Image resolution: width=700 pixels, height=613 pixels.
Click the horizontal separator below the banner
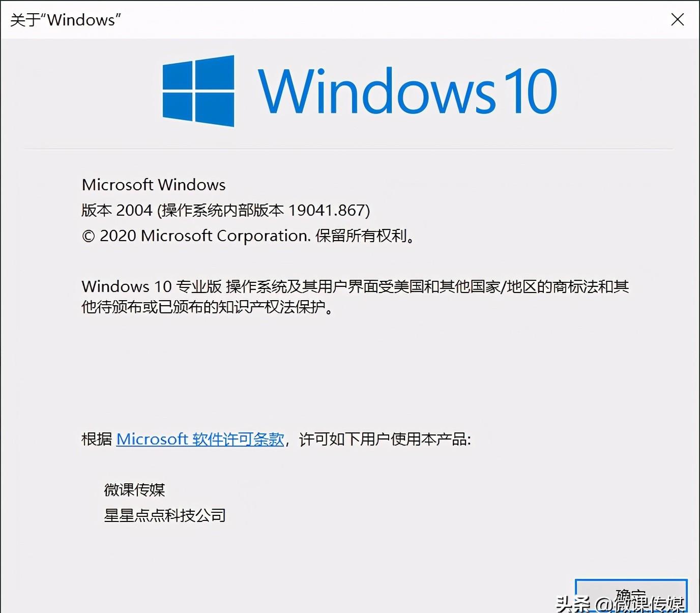(x=349, y=149)
